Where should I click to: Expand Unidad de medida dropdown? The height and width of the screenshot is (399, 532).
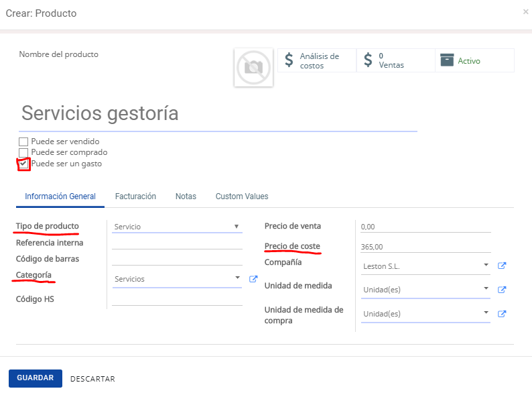426,290
